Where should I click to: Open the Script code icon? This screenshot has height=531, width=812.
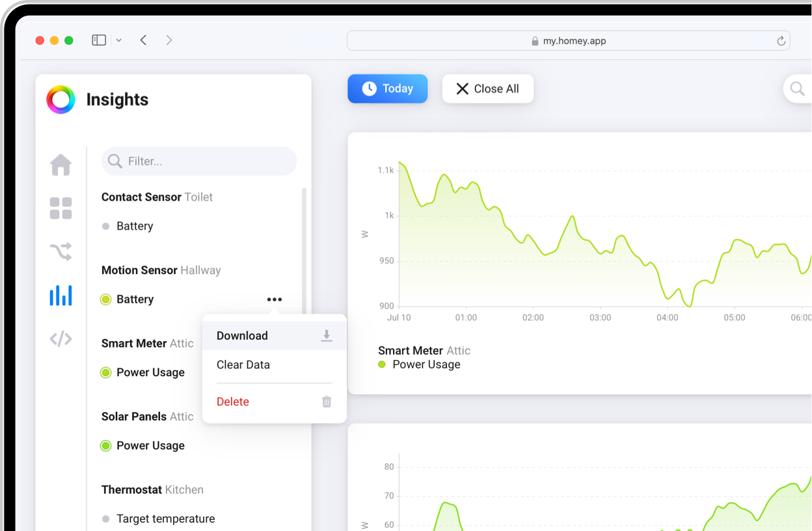click(x=61, y=339)
